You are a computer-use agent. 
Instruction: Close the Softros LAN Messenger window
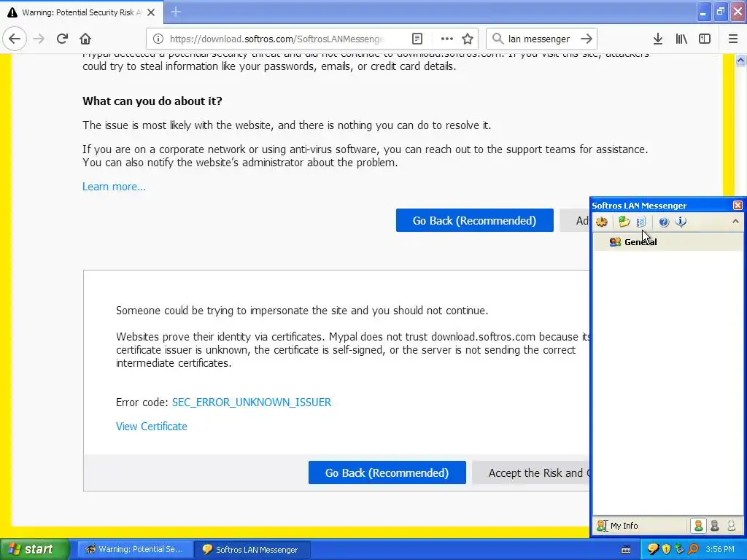pos(738,205)
